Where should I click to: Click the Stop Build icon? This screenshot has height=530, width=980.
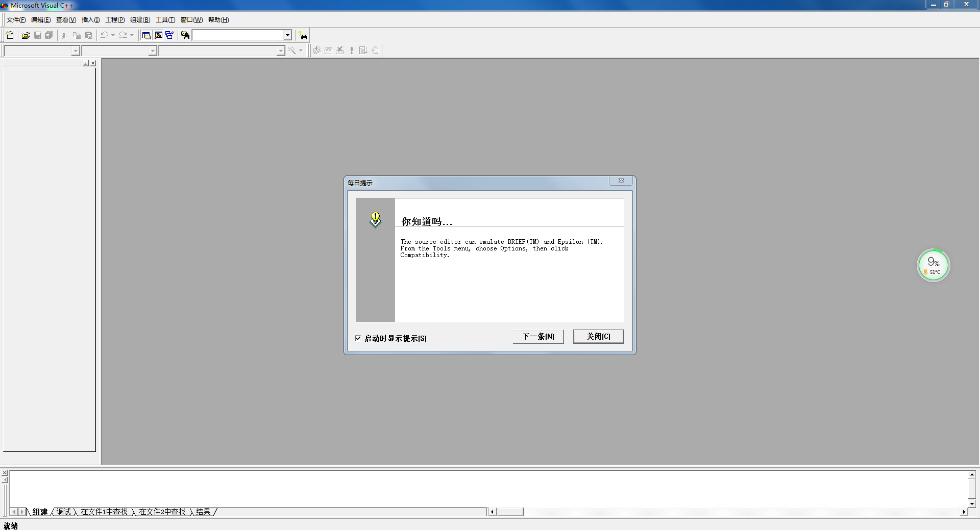click(340, 50)
